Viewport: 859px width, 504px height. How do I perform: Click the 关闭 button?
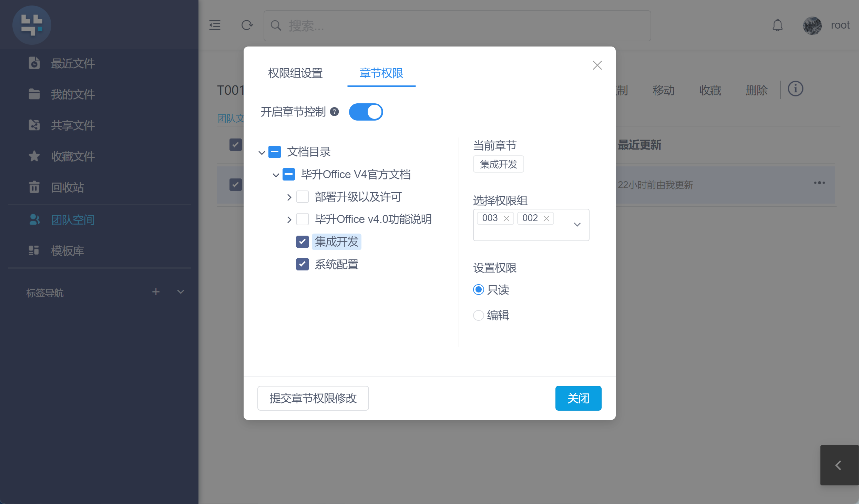[578, 398]
